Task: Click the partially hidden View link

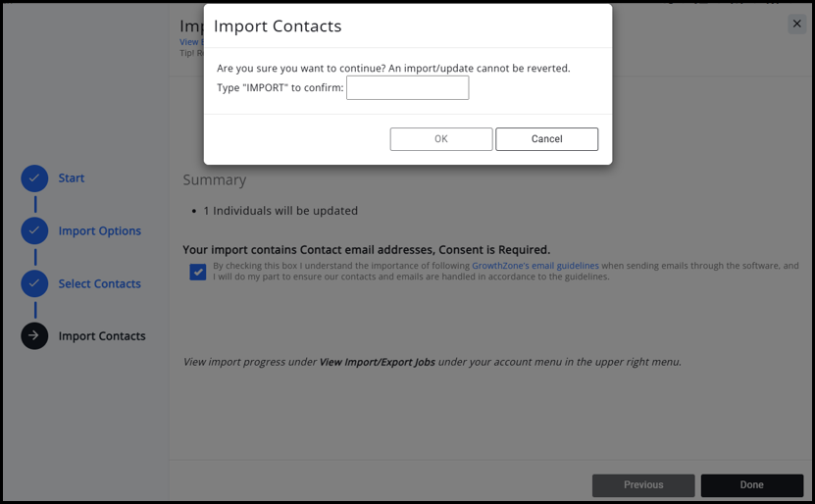Action: click(190, 42)
